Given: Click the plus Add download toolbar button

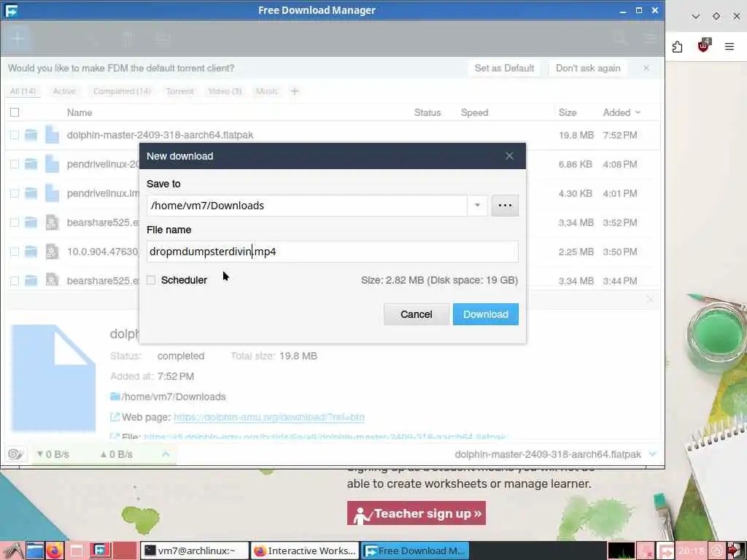Looking at the screenshot, I should pos(18,39).
